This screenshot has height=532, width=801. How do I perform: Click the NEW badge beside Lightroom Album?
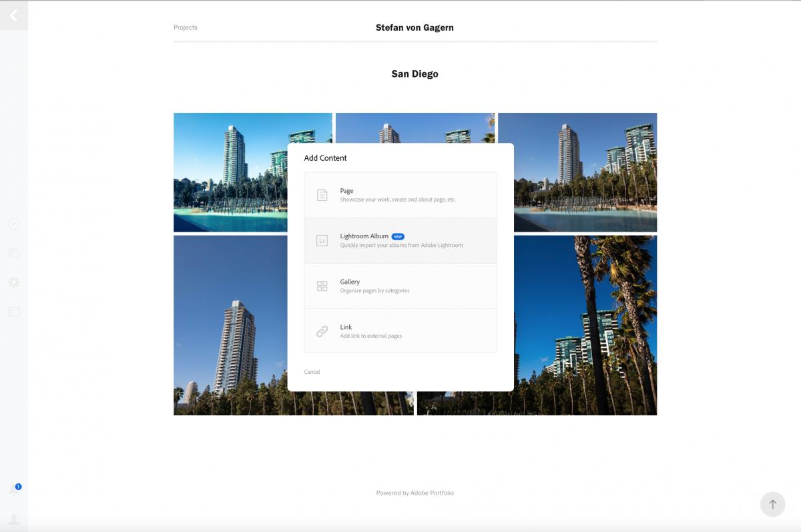[398, 236]
